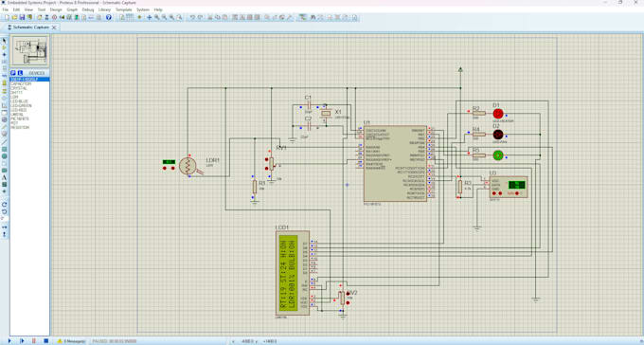Select the Component mode tool
This screenshot has height=345, width=644.
click(x=4, y=47)
